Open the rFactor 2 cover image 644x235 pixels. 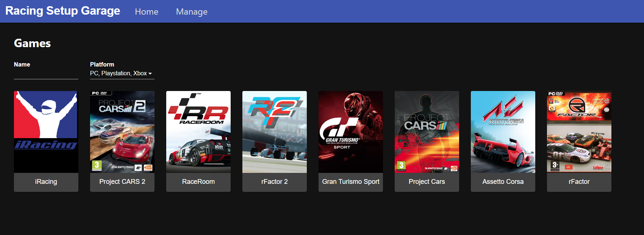tap(275, 132)
